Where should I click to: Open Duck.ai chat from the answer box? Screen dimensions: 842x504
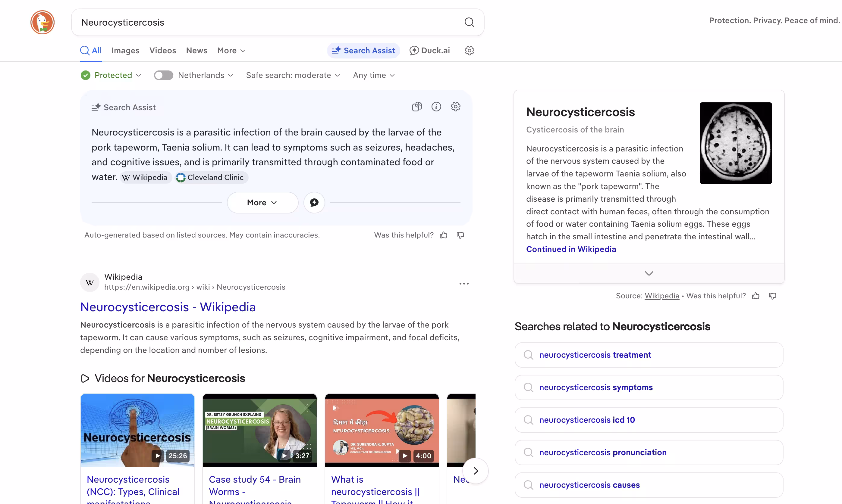[x=314, y=202]
